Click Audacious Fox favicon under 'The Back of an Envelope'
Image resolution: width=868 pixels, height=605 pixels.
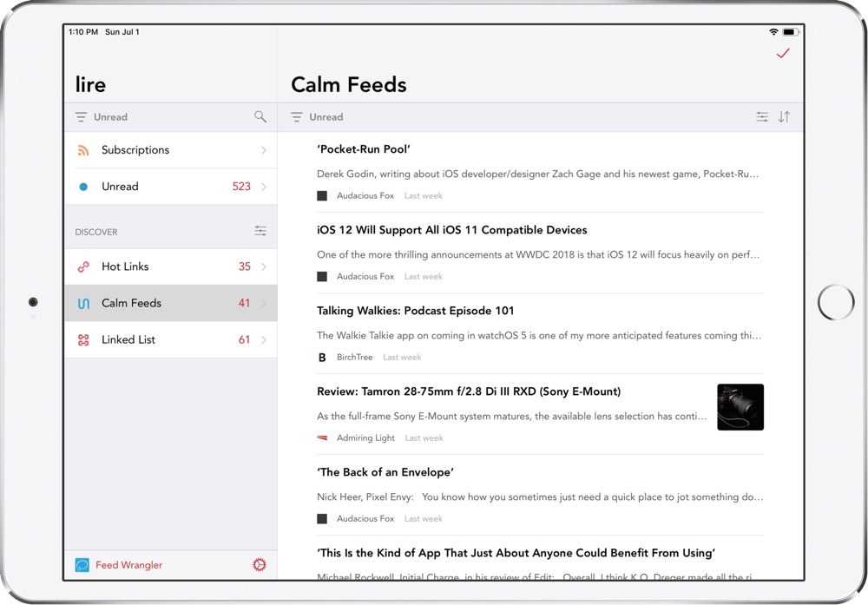322,519
